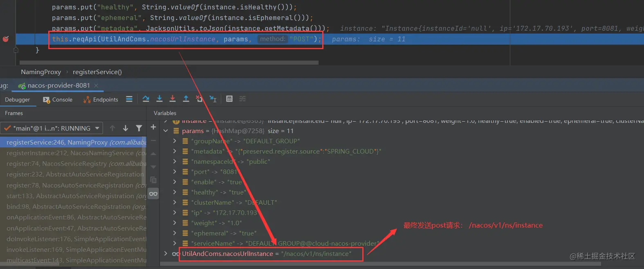This screenshot has height=269, width=644.
Task: Click the params.put("healthy" code line
Action: (x=174, y=7)
